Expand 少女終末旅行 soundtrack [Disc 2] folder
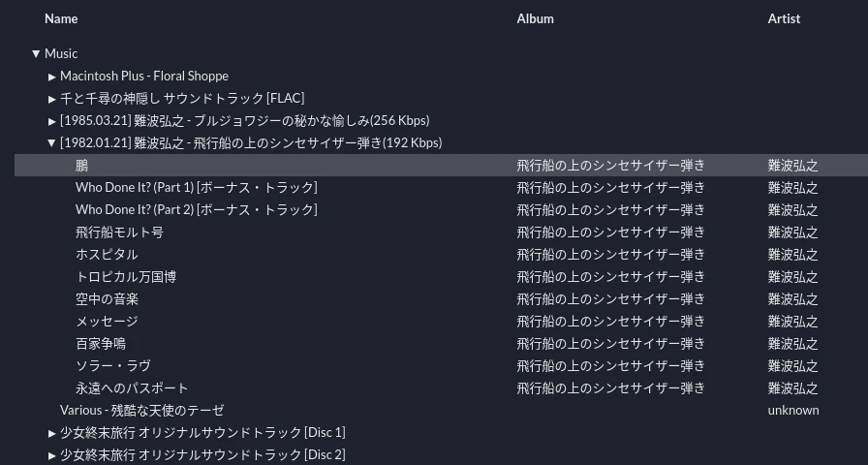The width and height of the screenshot is (868, 465). pyautogui.click(x=52, y=455)
